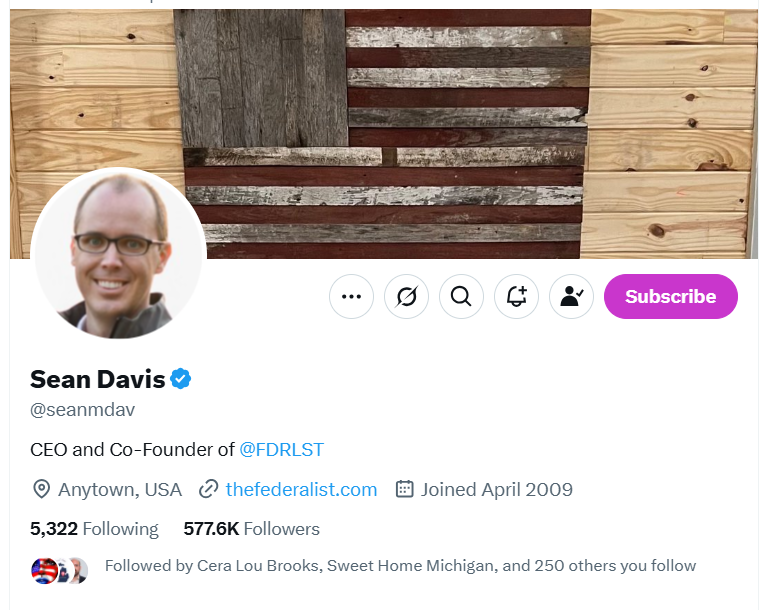
Task: Open Sean Davis's profile photo
Action: (x=119, y=255)
